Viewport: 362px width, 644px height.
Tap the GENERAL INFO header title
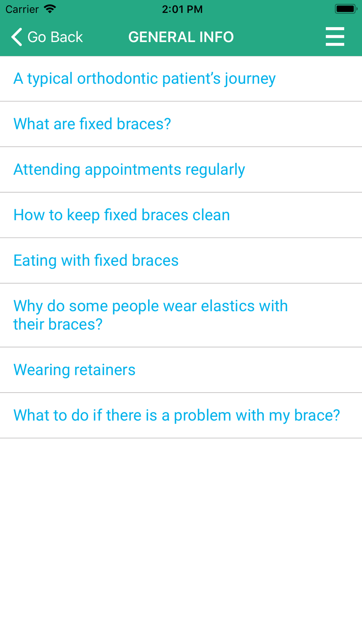coord(181,37)
